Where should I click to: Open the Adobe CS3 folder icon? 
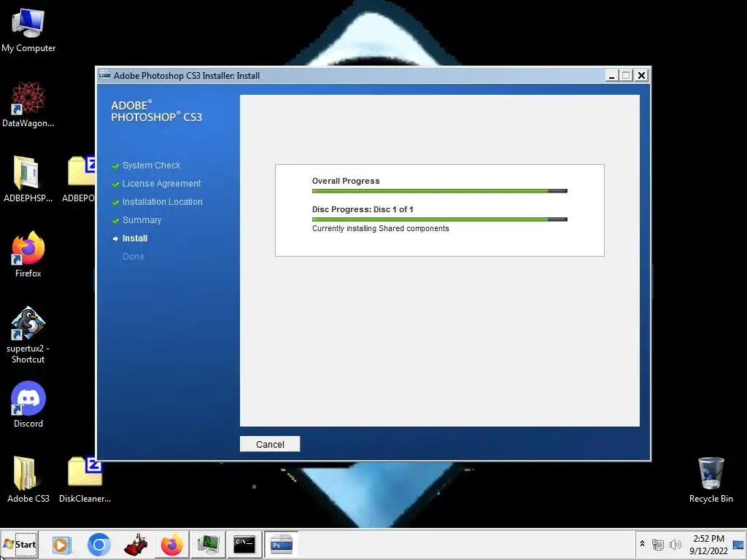(x=28, y=480)
